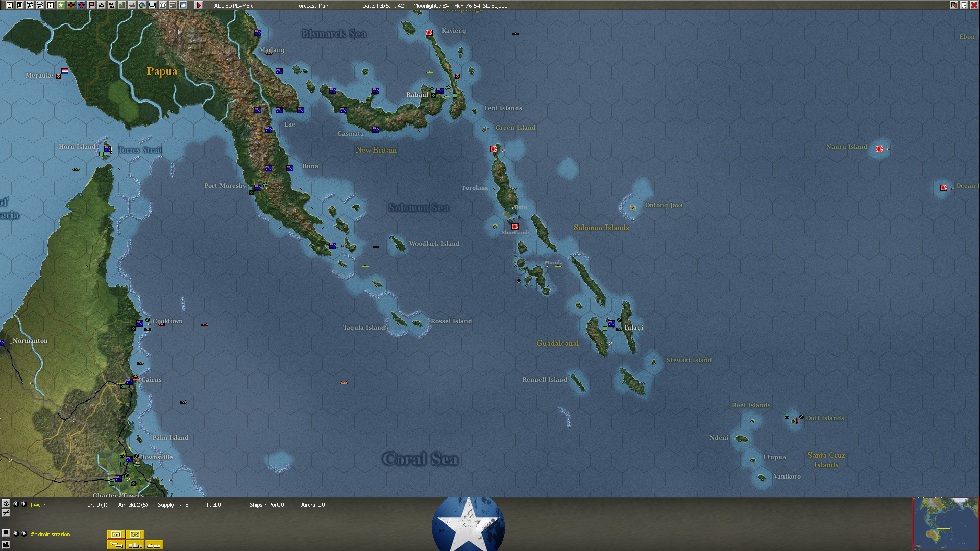Click the orange flag toolbar icon
Image resolution: width=980 pixels, height=551 pixels.
point(91,5)
